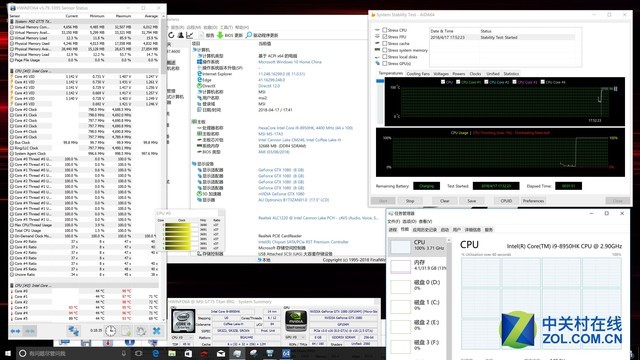Click blue slider beside temperature graph
Screen dimensions: 640x360
click(380, 81)
